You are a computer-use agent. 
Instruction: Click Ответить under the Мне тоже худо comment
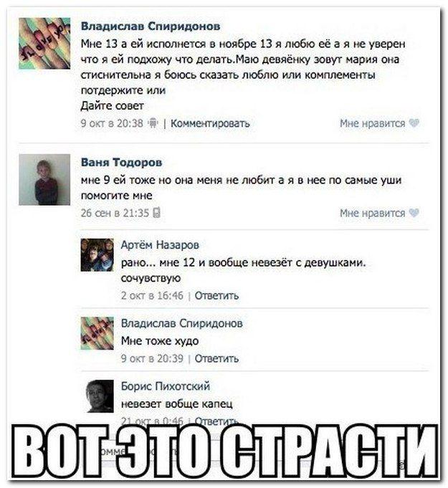tap(216, 358)
